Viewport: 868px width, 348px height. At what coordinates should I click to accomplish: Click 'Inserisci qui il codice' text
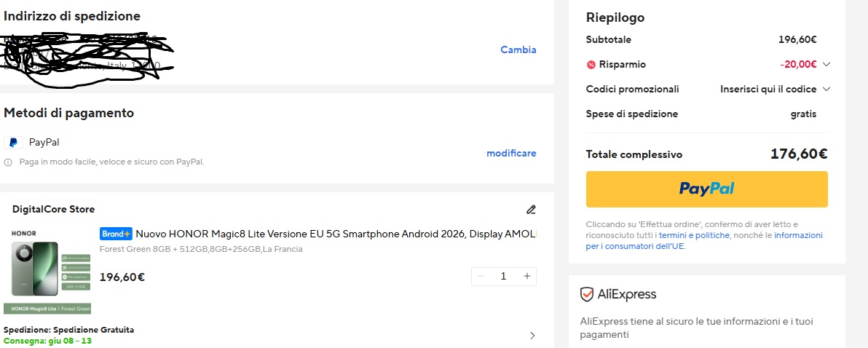point(768,89)
